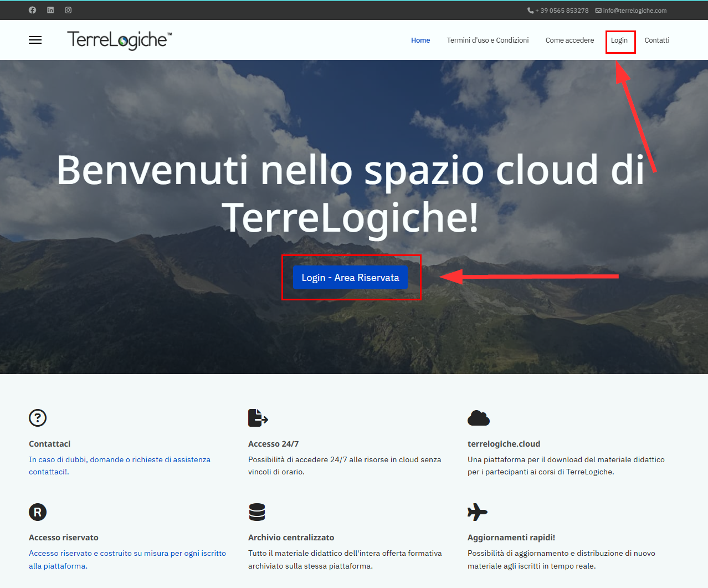
Task: Click the 'Benvenuti nello spazio cloud' headline
Action: pos(351,193)
